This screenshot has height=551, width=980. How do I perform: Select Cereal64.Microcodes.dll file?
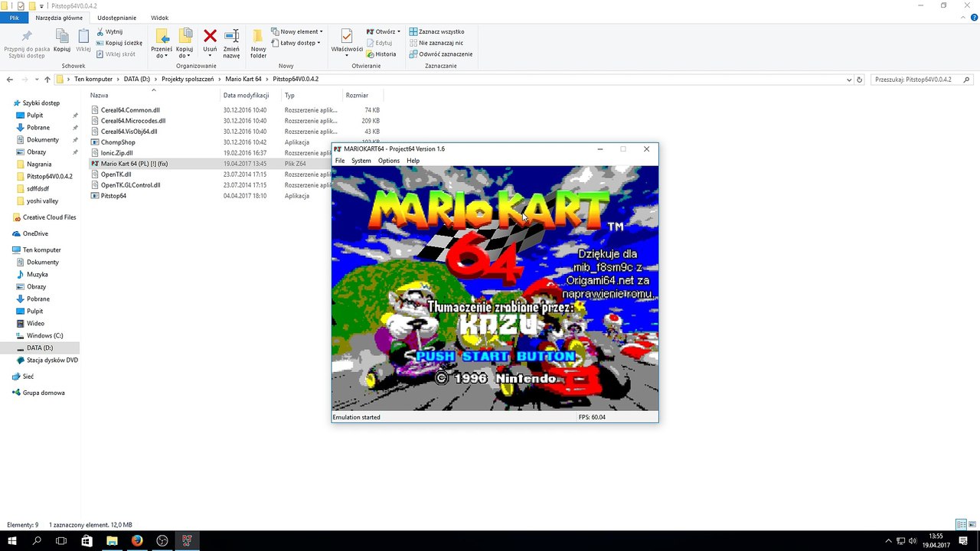(133, 121)
